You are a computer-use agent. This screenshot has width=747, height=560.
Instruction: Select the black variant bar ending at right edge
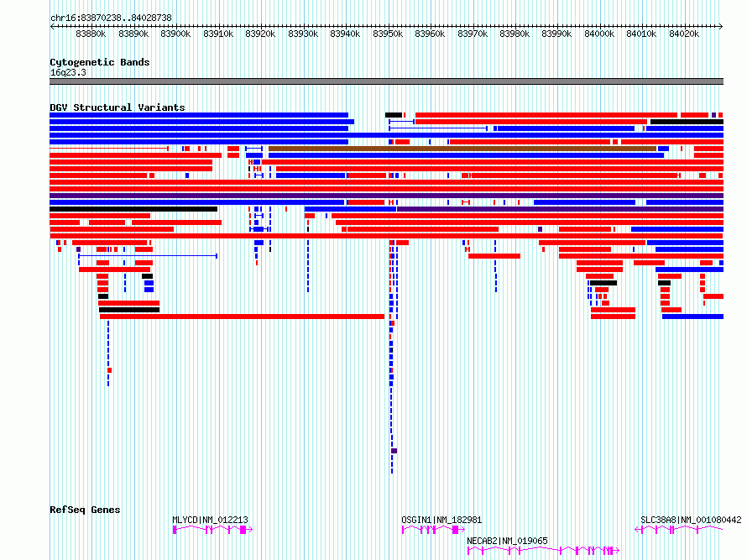click(x=687, y=122)
